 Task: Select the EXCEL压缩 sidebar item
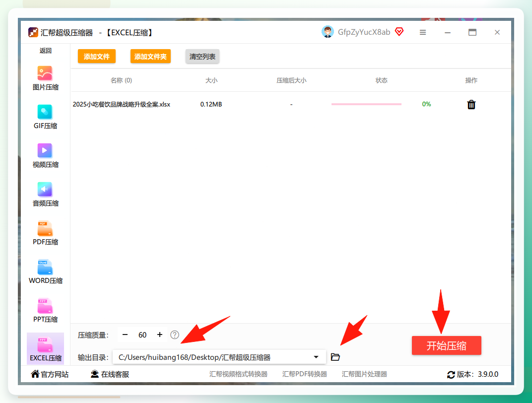(45, 349)
